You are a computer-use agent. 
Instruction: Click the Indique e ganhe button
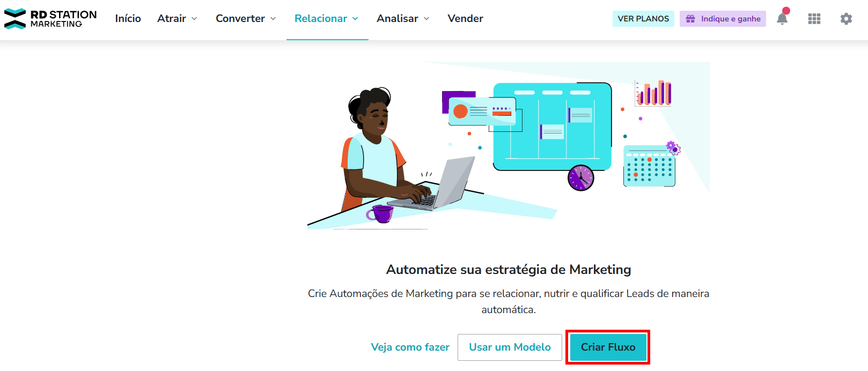pyautogui.click(x=723, y=19)
